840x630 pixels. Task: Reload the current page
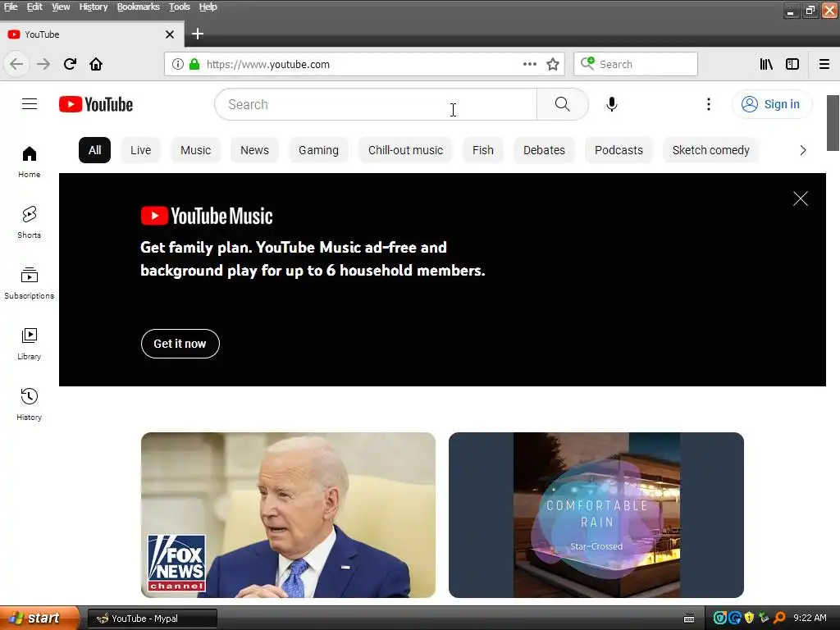tap(71, 64)
